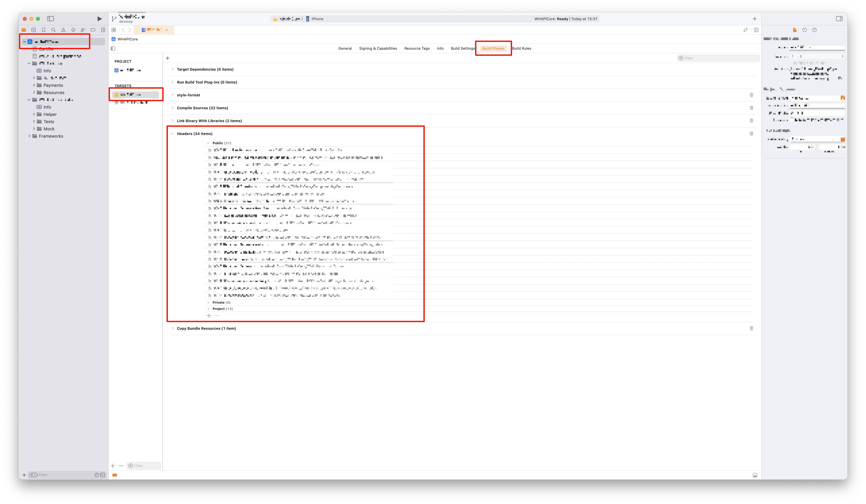Hide the project and targets list
The height and width of the screenshot is (504, 866).
point(113,49)
